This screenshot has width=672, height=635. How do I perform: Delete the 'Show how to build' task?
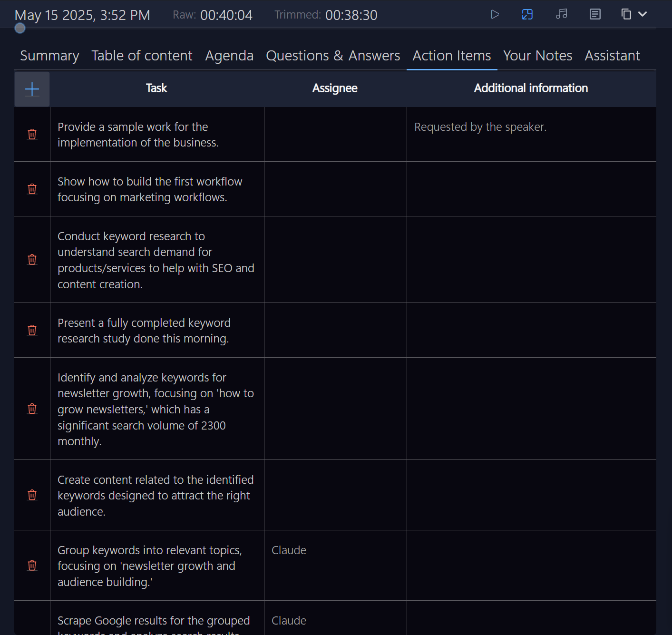point(32,189)
